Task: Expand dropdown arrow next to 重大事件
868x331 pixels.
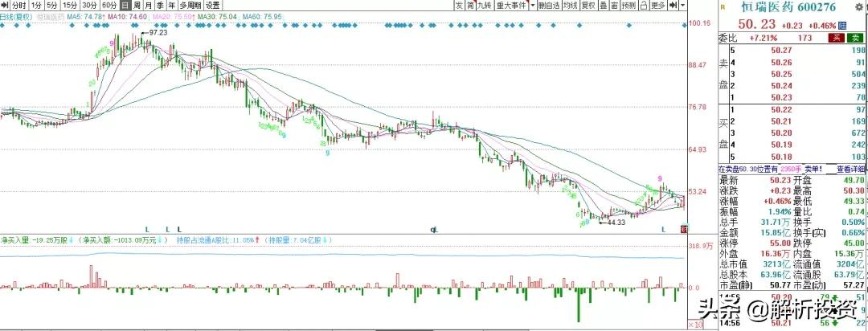Action: pyautogui.click(x=532, y=5)
